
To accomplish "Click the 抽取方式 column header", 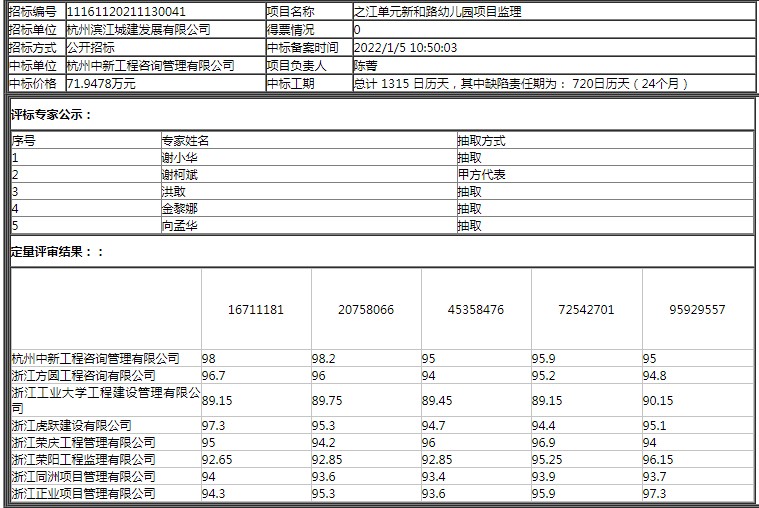I will (481, 141).
